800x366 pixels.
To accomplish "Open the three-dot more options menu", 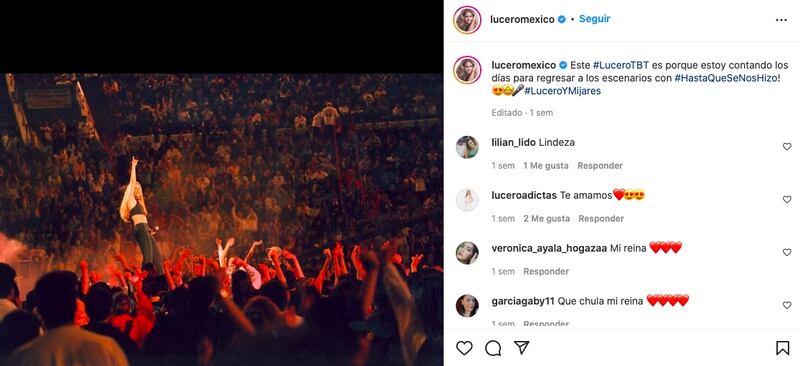I will [781, 20].
